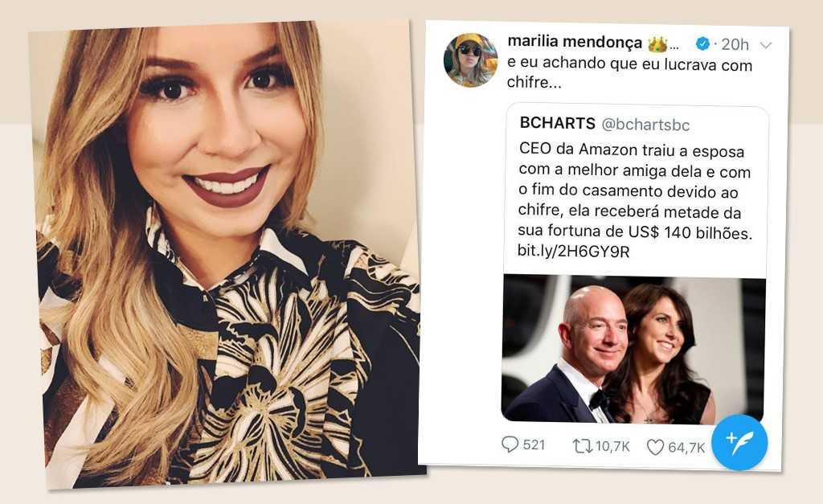Click the 521 replies count
Screen dimensions: 823x504
tap(534, 445)
